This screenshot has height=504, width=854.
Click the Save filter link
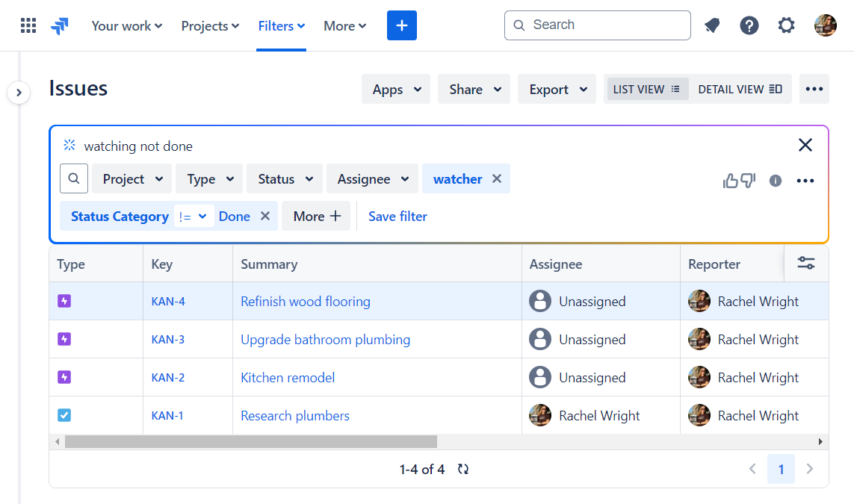coord(397,216)
